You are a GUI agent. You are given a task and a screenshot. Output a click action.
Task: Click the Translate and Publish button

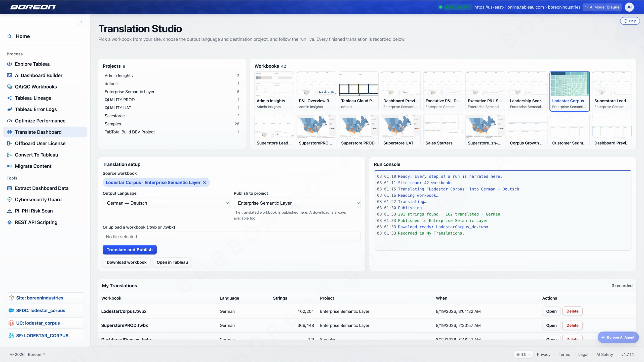[130, 250]
